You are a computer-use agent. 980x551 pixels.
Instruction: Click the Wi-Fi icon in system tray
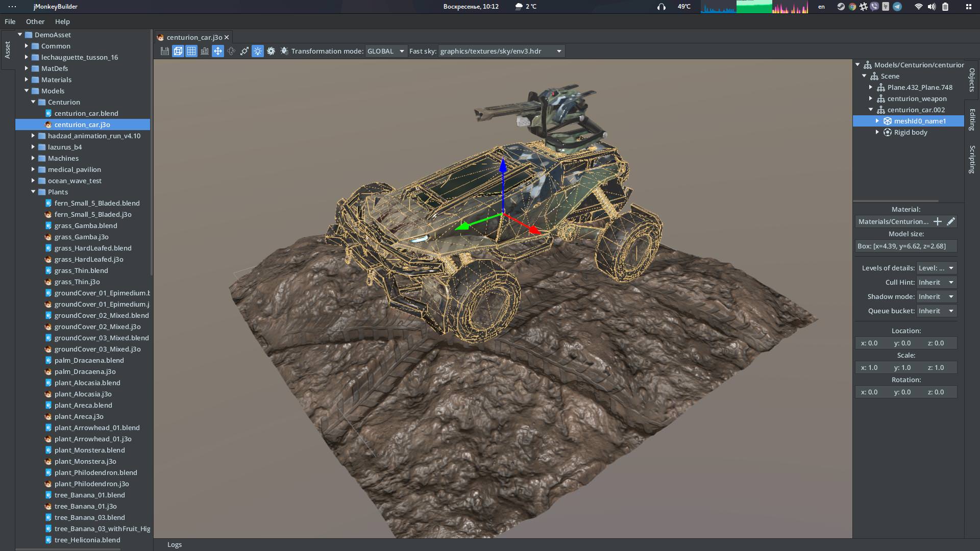(x=918, y=7)
